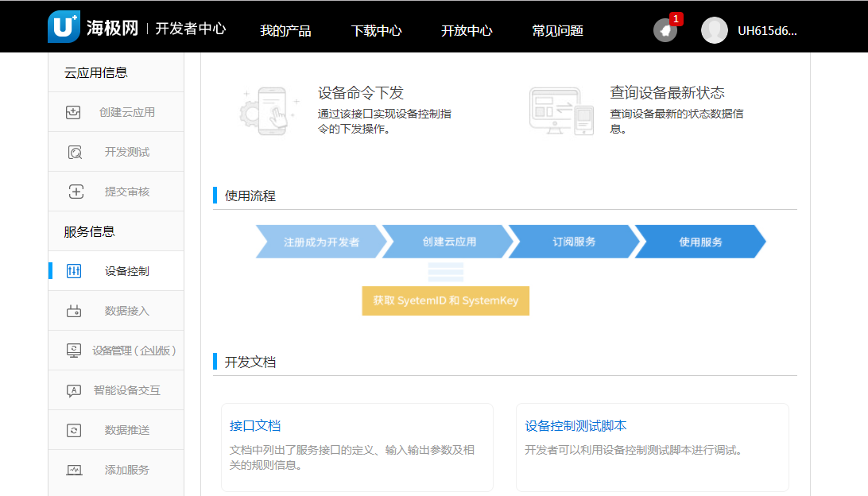The width and height of the screenshot is (868, 496).
Task: Open 我的产品 in top navigation
Action: 285,31
